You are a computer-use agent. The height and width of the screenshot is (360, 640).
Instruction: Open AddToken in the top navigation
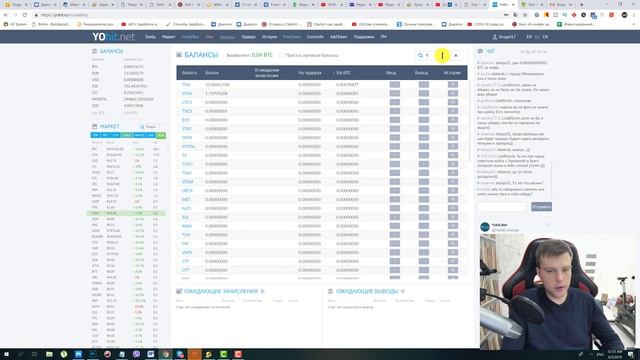click(338, 37)
